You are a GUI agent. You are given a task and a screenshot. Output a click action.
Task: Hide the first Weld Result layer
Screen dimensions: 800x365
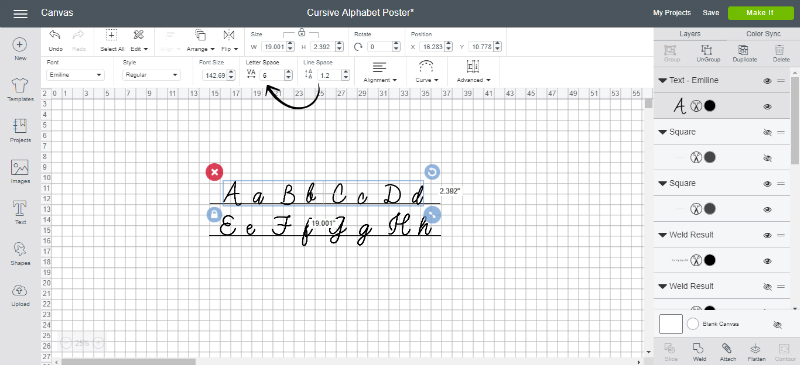[767, 235]
